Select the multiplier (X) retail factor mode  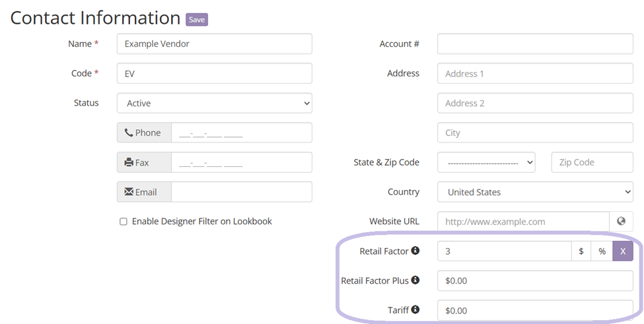(623, 251)
